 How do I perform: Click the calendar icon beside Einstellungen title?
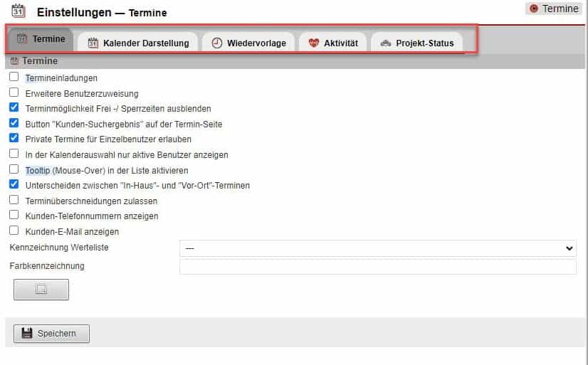pyautogui.click(x=19, y=11)
